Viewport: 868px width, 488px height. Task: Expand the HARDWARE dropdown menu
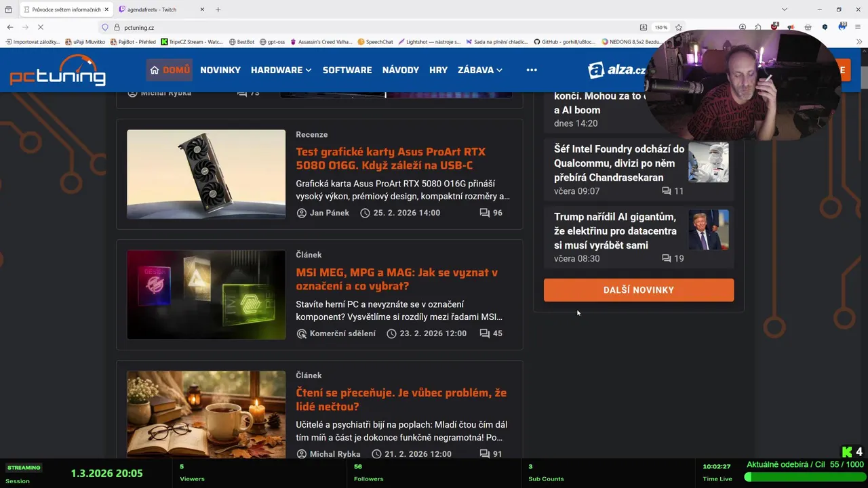pyautogui.click(x=281, y=70)
